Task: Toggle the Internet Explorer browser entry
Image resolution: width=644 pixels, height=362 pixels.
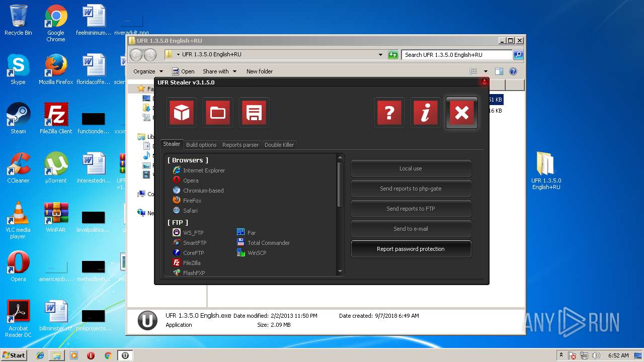Action: click(199, 170)
